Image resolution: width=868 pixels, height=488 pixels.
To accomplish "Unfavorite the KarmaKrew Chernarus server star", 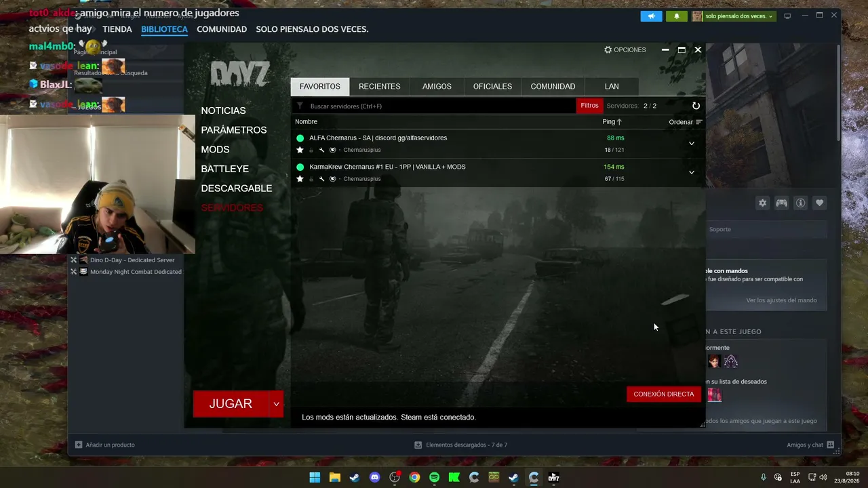I will [x=300, y=179].
